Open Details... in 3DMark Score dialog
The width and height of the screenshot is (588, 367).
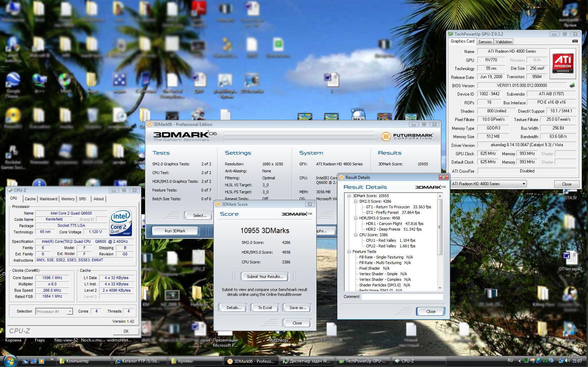[234, 308]
